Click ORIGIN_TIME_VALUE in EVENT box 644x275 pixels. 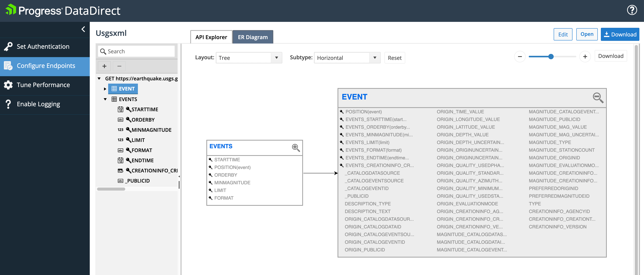pos(460,112)
